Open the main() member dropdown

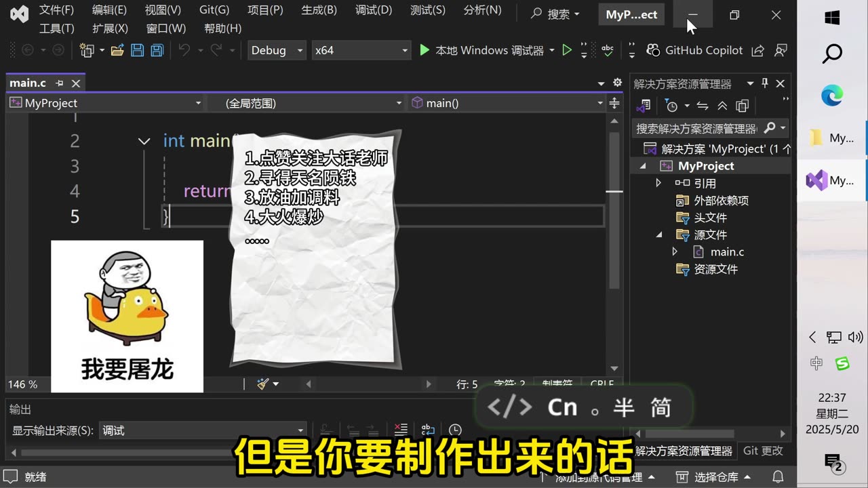click(x=507, y=103)
